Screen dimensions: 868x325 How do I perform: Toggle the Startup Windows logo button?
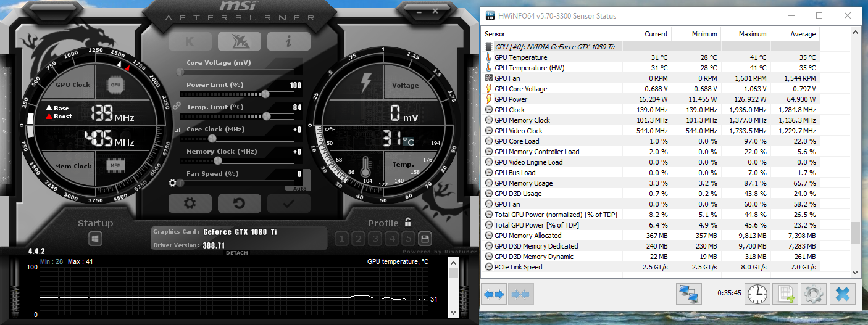coord(95,238)
